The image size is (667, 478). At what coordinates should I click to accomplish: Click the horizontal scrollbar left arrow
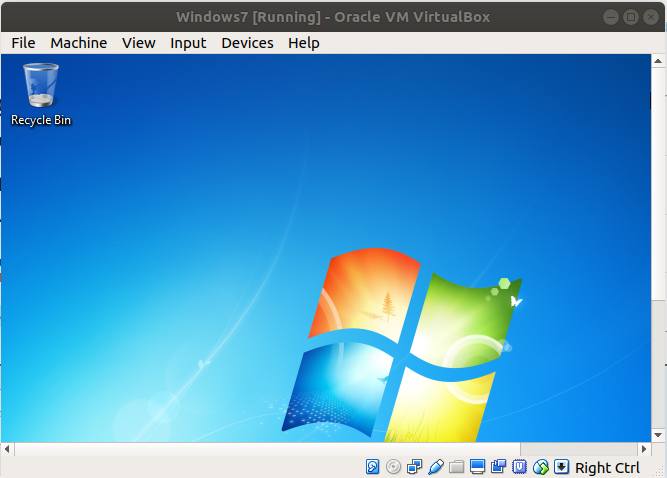pos(7,449)
